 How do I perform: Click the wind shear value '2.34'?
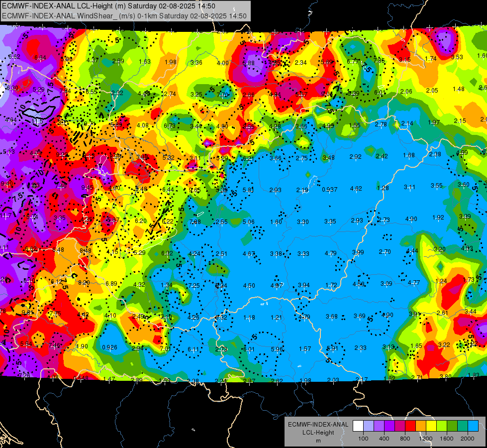[300, 63]
